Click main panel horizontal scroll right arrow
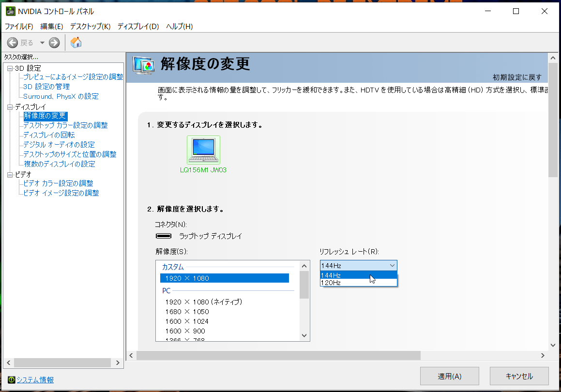Screen dimensions: 561x392 pos(543,355)
